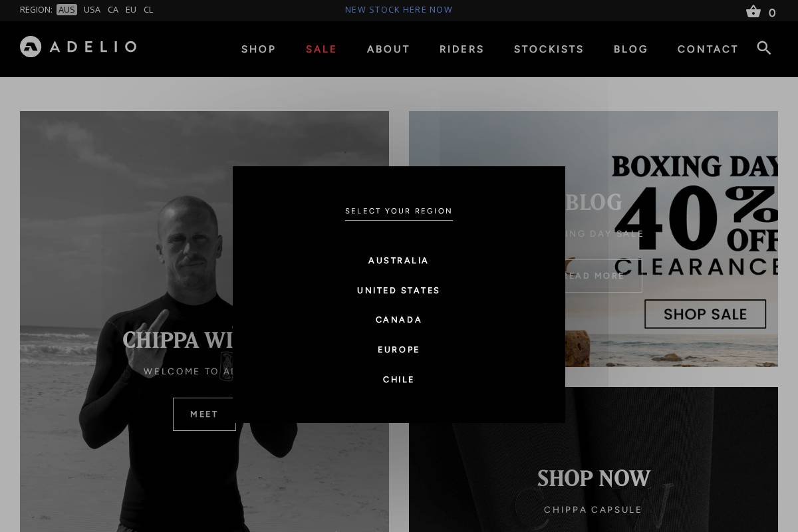798x532 pixels.
Task: Click the Adelio logo icon
Action: (31, 47)
